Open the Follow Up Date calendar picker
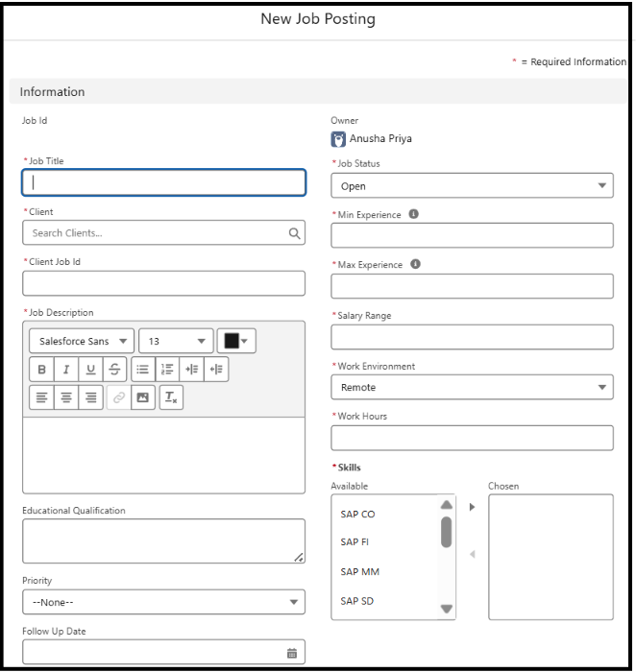Viewport: 636px width, 672px height. tap(292, 653)
